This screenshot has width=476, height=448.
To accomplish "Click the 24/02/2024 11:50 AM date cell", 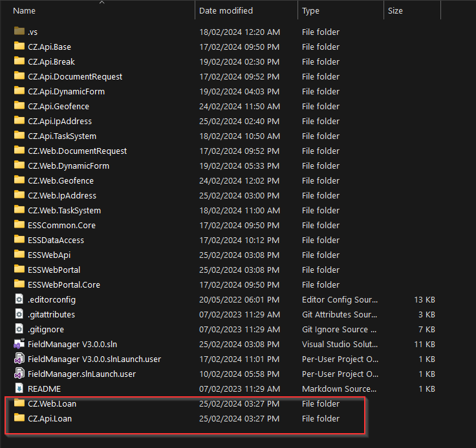I will click(x=239, y=106).
